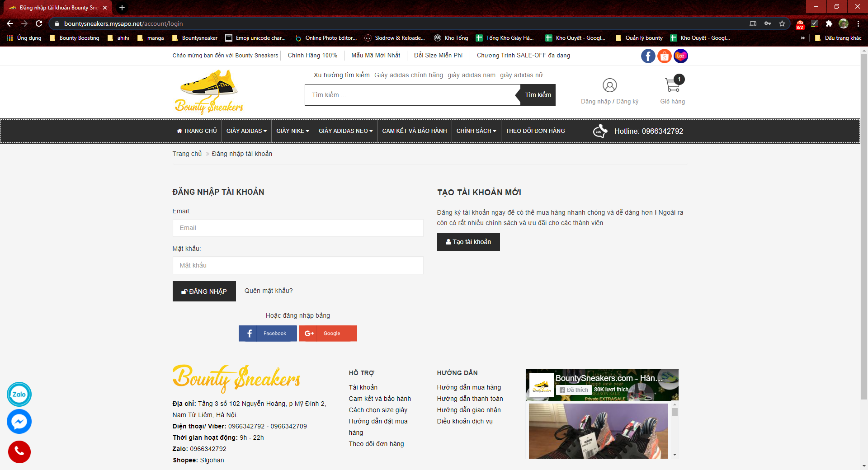Click the user account icon
The height and width of the screenshot is (470, 868).
point(609,85)
